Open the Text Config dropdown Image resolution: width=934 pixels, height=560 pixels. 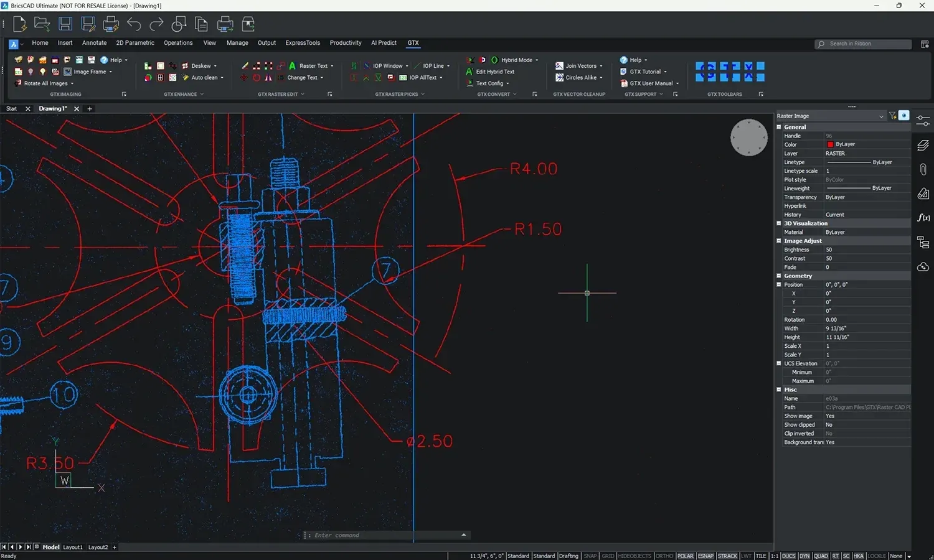tap(507, 83)
